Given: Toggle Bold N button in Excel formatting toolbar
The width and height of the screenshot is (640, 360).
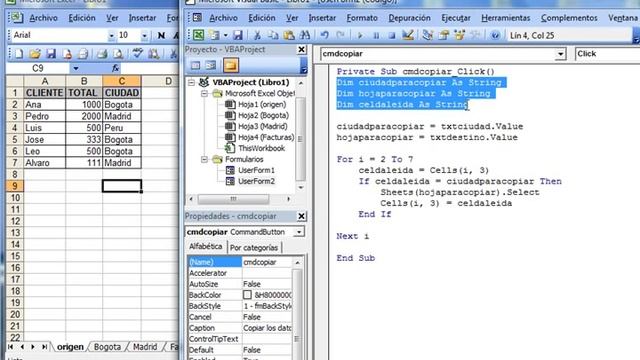Looking at the screenshot, I should [x=162, y=36].
